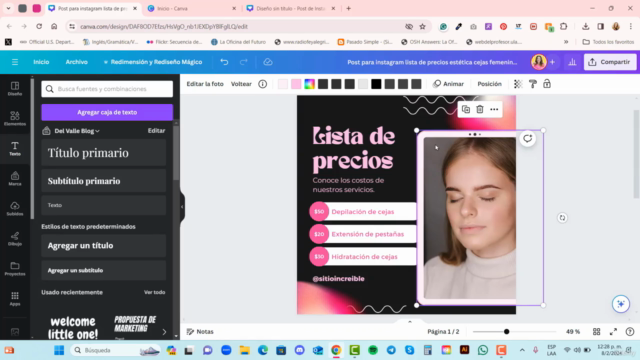Open Windows Start menu
640x360 pixels.
(59, 350)
